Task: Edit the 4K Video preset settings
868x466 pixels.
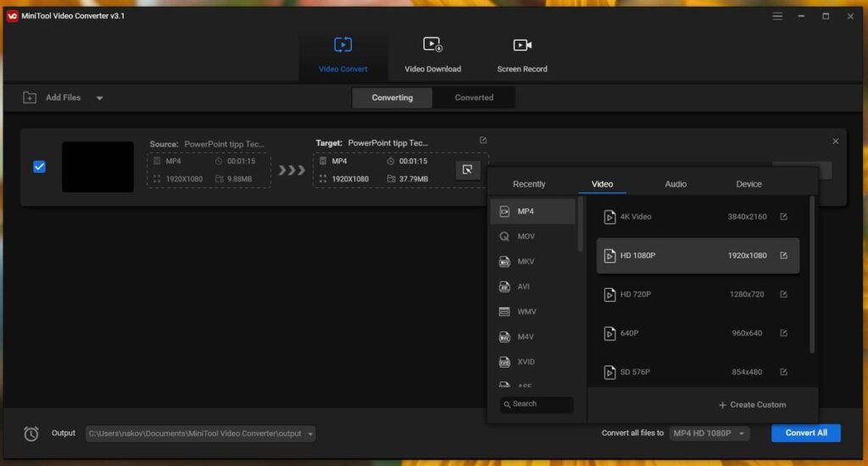Action: [783, 217]
